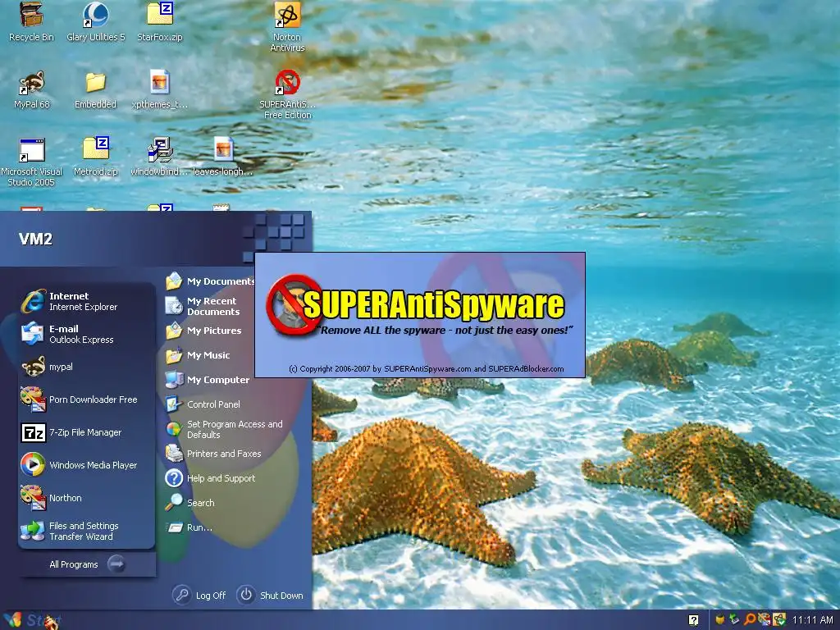Select the Microsoft Visual Studio 2005 shortcut
Image resolution: width=840 pixels, height=630 pixels.
coord(31,162)
